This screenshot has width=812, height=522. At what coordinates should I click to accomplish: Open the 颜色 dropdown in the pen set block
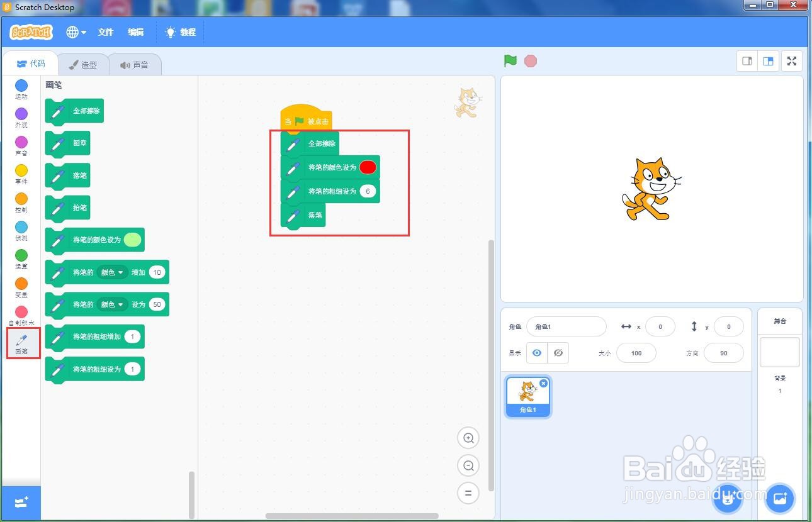(113, 304)
